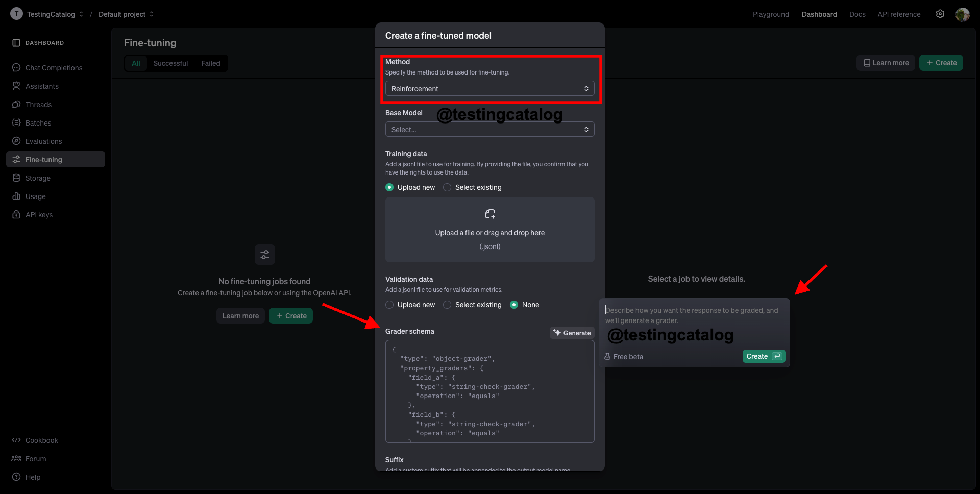Expand the Default project switcher

[126, 14]
